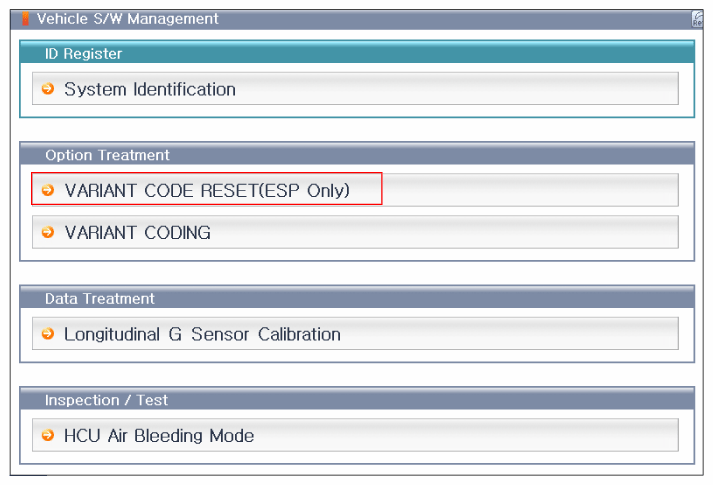Launch HCU Air Bleeding Mode
This screenshot has height=485, width=713.
pos(159,435)
